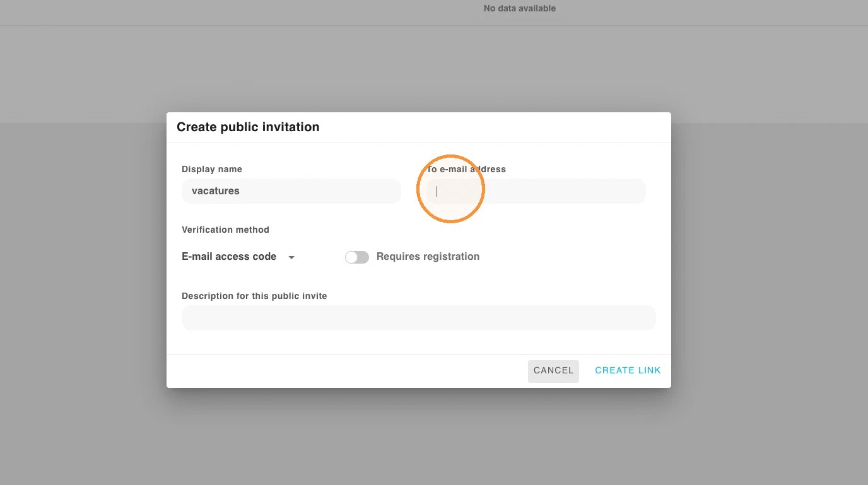Click the No data available text
Image resolution: width=868 pixels, height=485 pixels.
(x=520, y=8)
